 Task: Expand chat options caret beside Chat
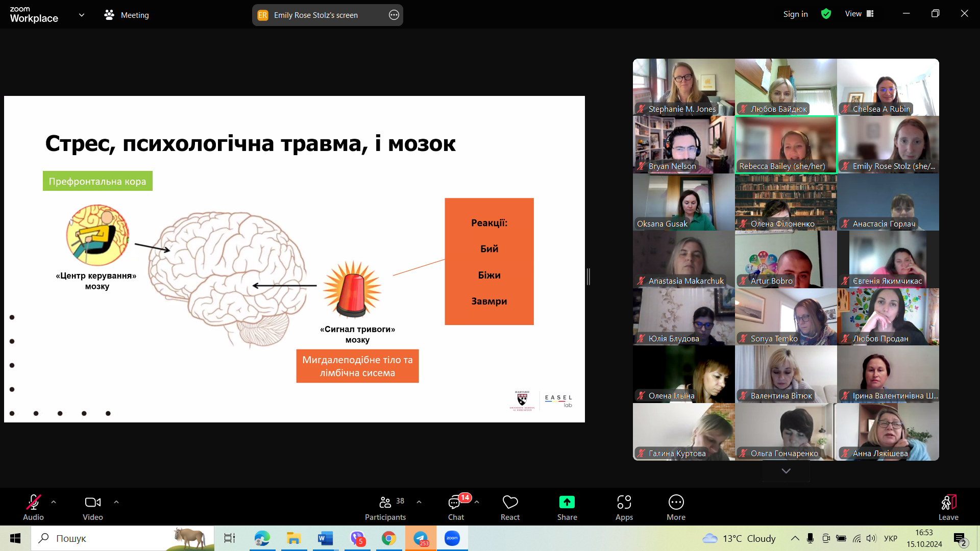tap(477, 502)
